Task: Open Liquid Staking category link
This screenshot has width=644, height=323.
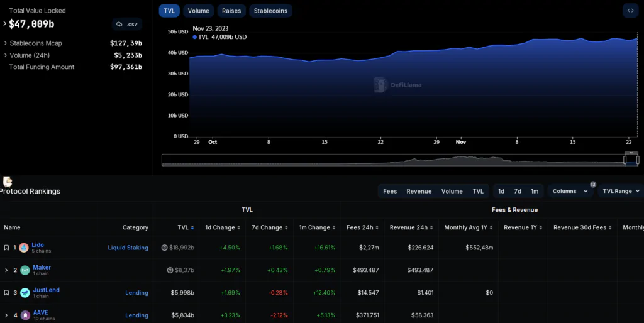Action: point(128,248)
